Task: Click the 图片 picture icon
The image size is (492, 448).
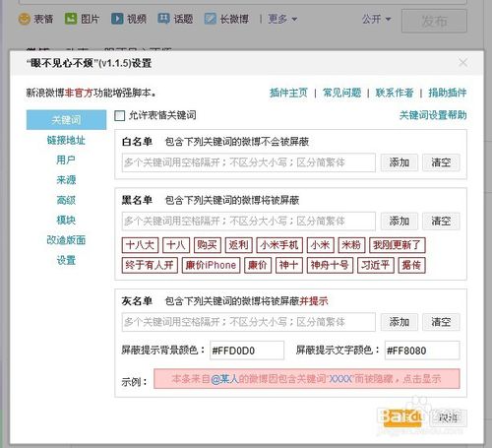Action: pyautogui.click(x=71, y=19)
